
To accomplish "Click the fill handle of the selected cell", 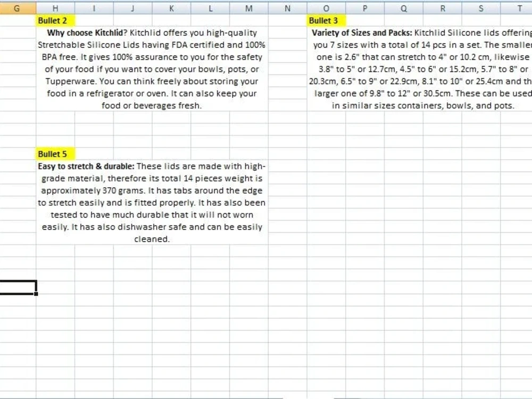I will point(36,294).
